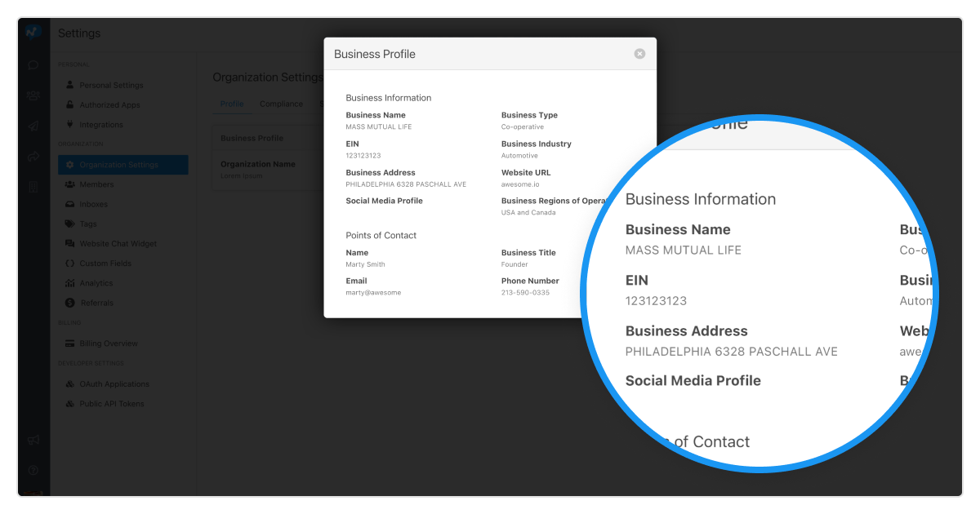Click the regions value USA and Canada

(528, 213)
